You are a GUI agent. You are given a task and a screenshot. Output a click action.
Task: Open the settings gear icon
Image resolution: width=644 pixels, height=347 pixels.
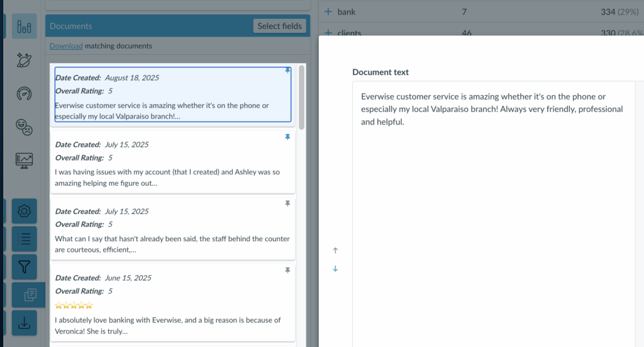[x=25, y=211]
